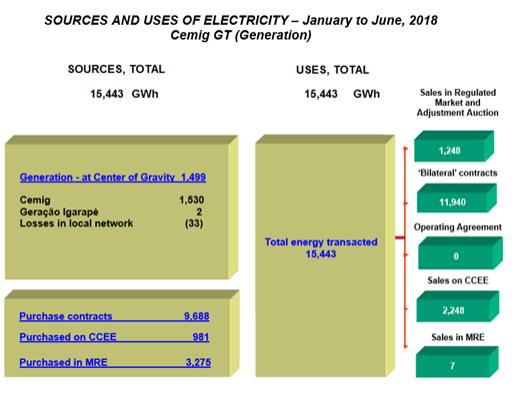Click the SOURCES, TOTAL heading

pyautogui.click(x=116, y=69)
